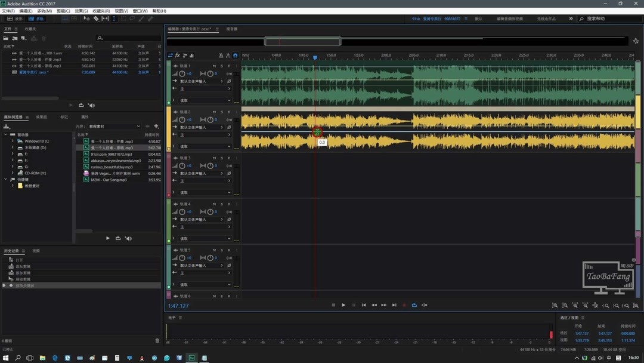
Task: Select the Razor tool
Action: click(x=96, y=19)
